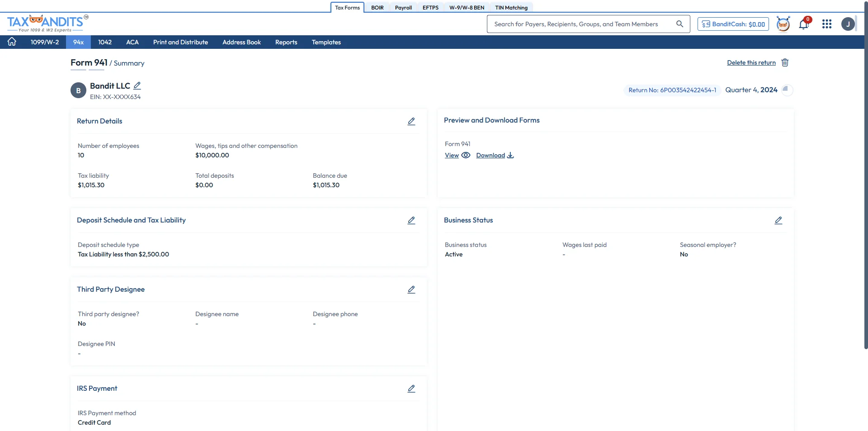Click the eye icon to view Form 941

(x=466, y=155)
